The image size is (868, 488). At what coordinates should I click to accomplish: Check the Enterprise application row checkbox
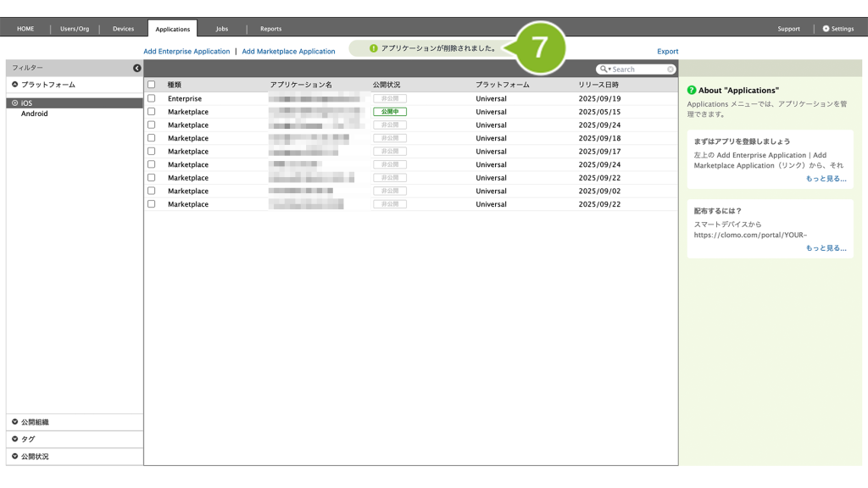pyautogui.click(x=152, y=99)
